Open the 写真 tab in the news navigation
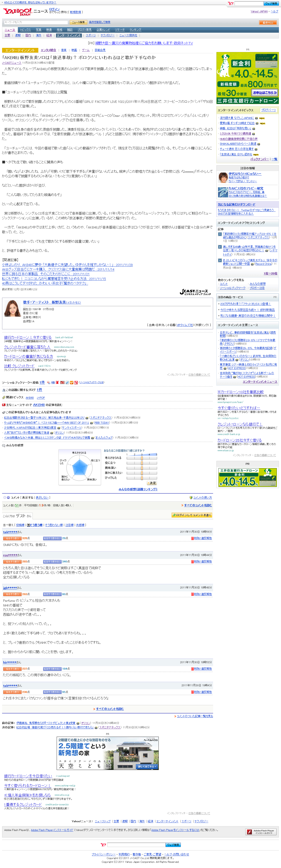 39,30
